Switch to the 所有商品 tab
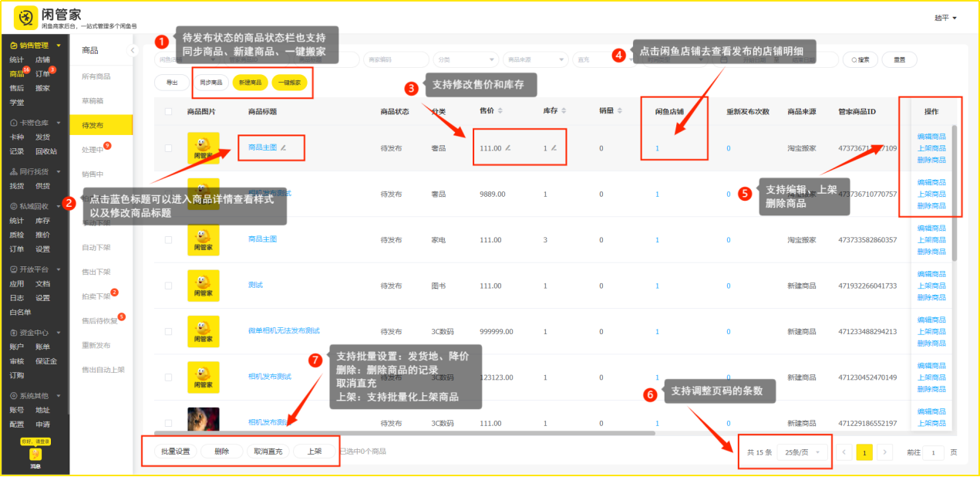The image size is (980, 477). click(x=96, y=76)
